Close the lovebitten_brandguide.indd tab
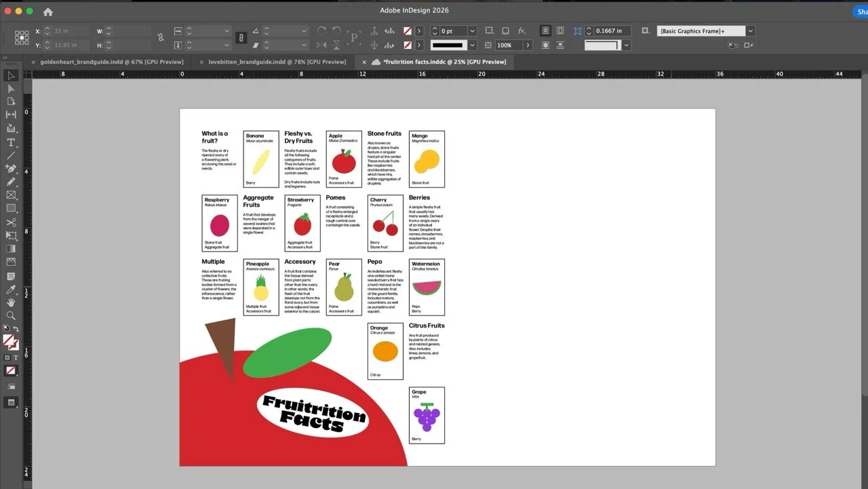868x489 pixels. coord(201,62)
